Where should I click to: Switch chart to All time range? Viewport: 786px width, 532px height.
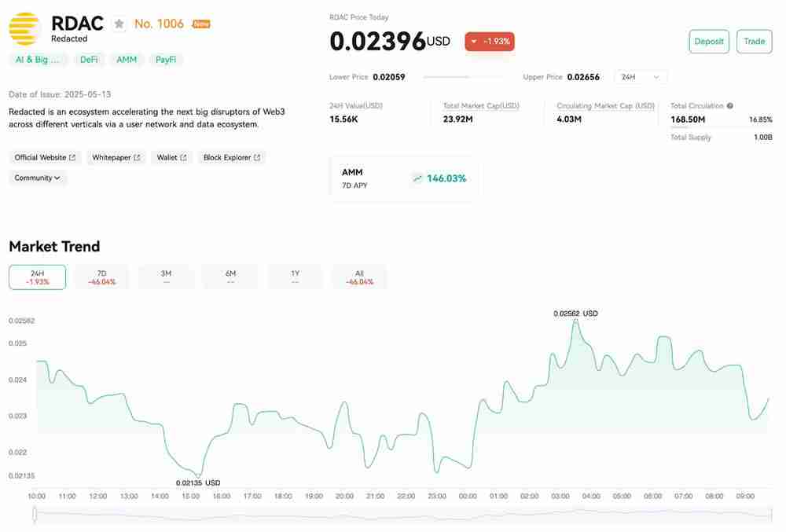coord(359,277)
